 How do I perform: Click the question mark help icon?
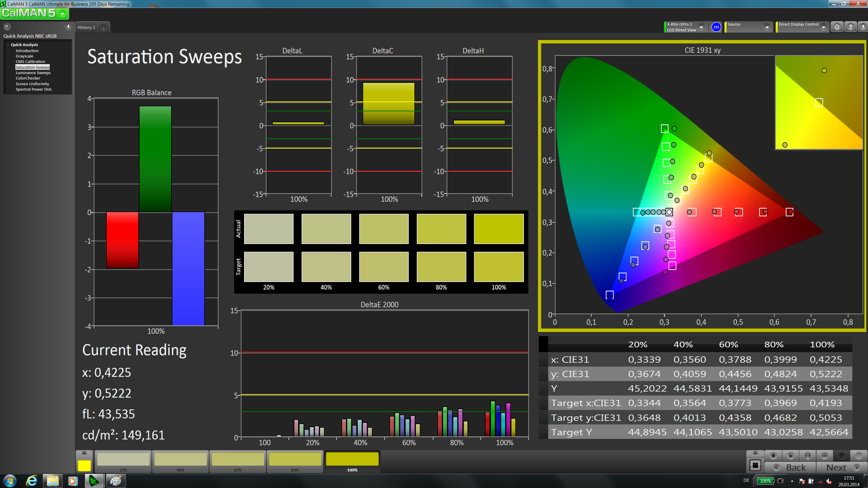coord(850,27)
